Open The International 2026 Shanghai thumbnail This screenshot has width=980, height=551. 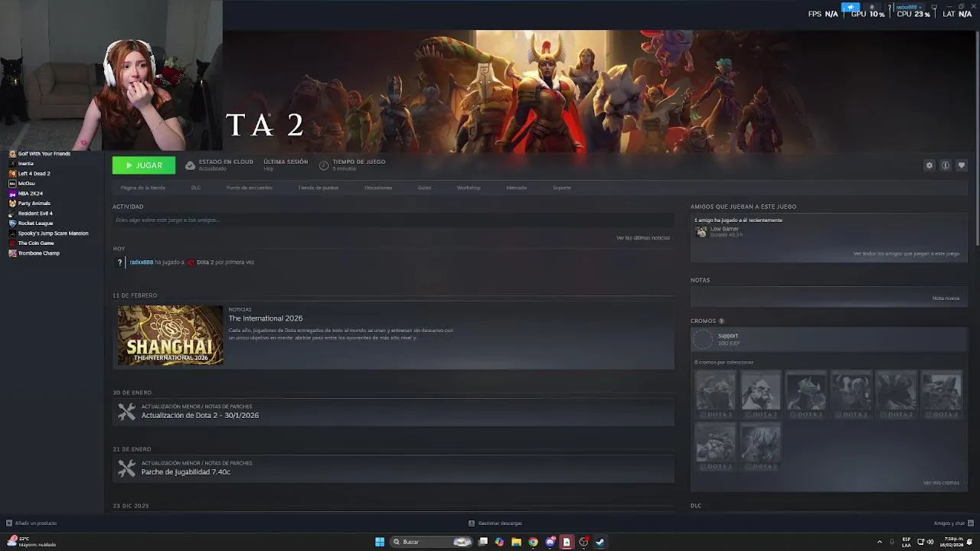[170, 335]
